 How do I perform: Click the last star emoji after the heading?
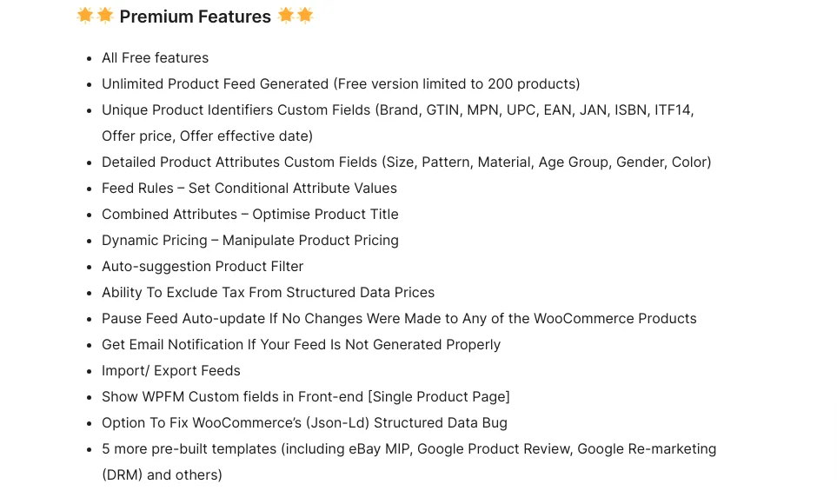(305, 16)
